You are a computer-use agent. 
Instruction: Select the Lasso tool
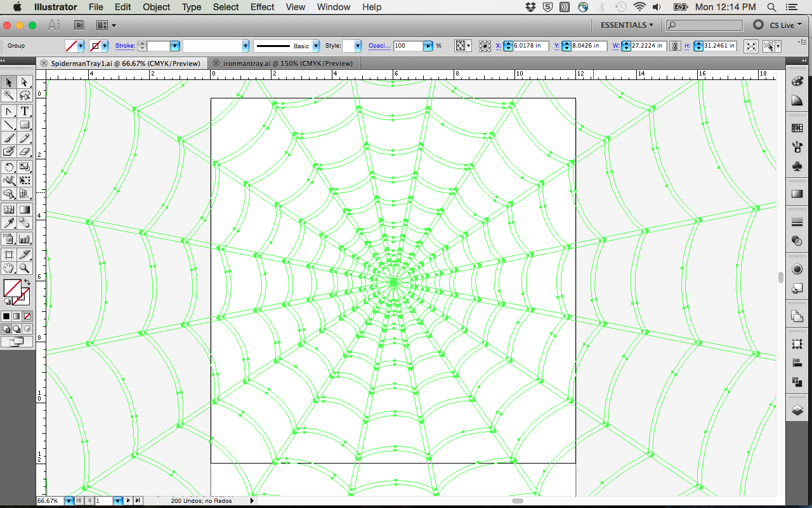coord(25,95)
